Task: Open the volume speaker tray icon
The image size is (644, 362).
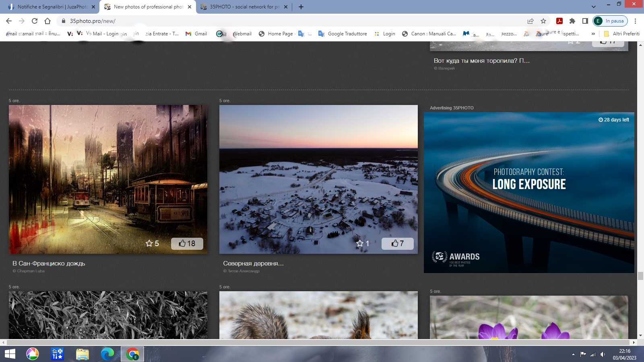Action: click(x=603, y=354)
